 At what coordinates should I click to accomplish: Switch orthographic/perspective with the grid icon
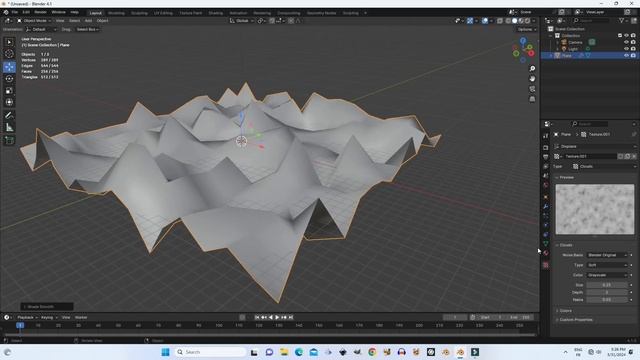pyautogui.click(x=532, y=99)
